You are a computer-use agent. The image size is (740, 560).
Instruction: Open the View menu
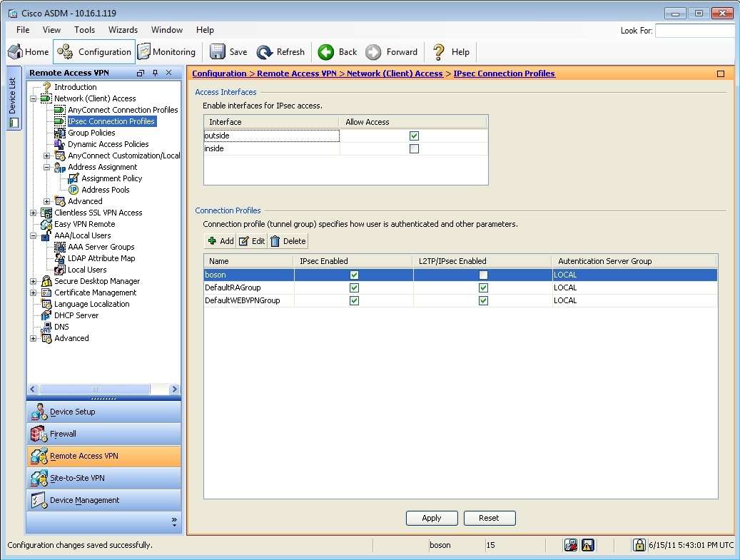pos(51,30)
